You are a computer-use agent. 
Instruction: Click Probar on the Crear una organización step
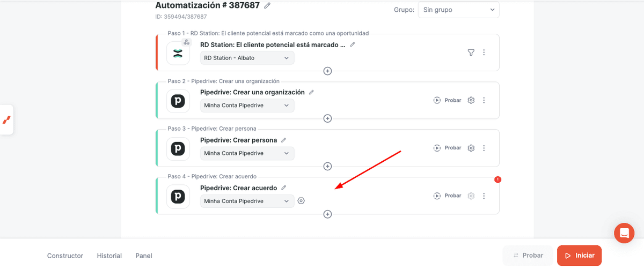point(448,100)
